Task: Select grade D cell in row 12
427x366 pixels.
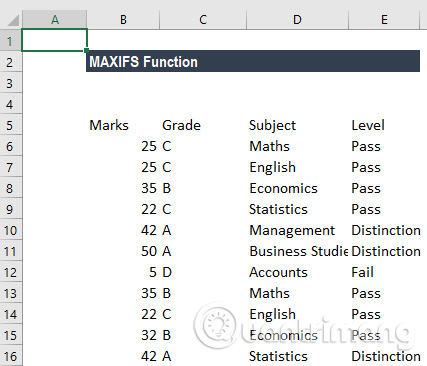Action: 203,272
